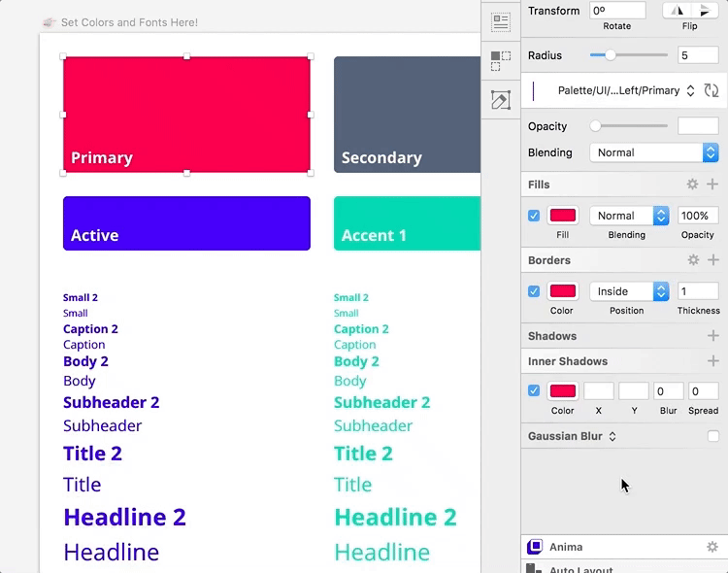Click the pencil edit icon in side strip
The height and width of the screenshot is (573, 728).
point(501,100)
